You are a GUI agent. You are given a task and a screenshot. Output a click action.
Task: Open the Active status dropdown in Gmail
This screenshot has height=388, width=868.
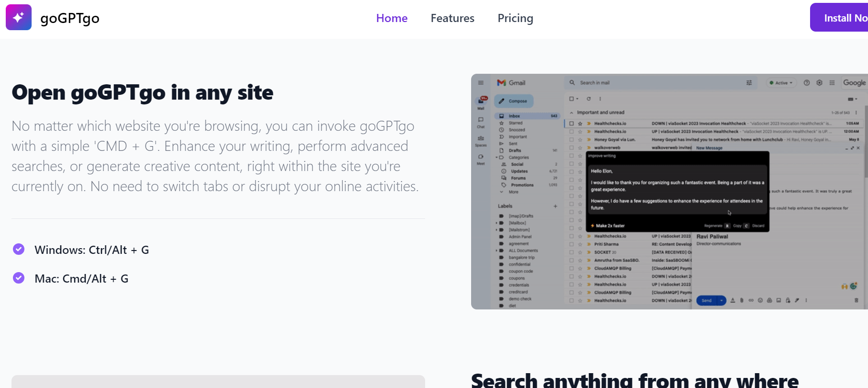click(x=781, y=83)
